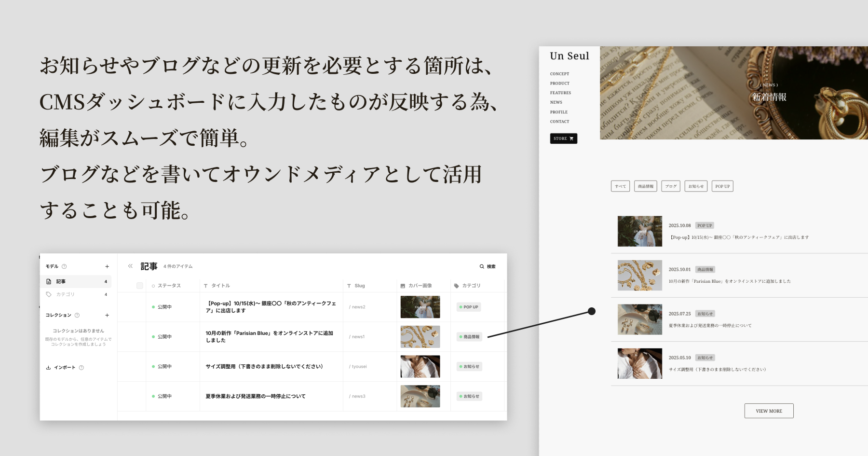Click the タイトル column header
Screen dimensions: 868x456
pyautogui.click(x=217, y=286)
